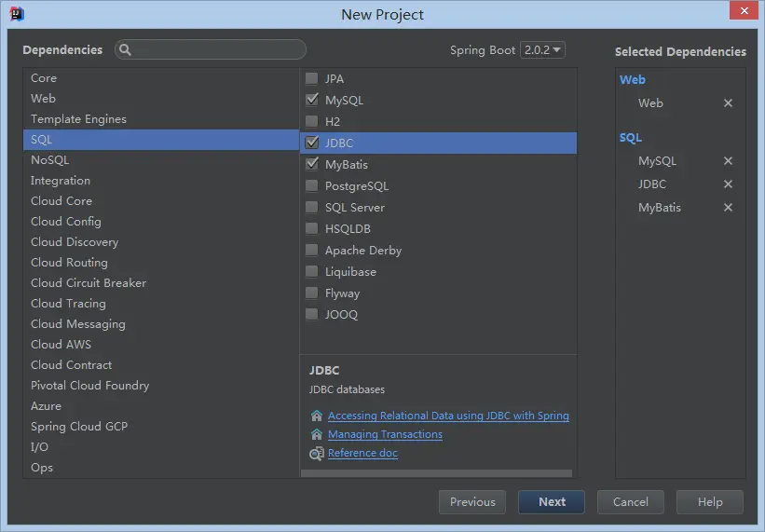Select the Cloud Messaging category
Screen dimensions: 765x532
click(161, 324)
